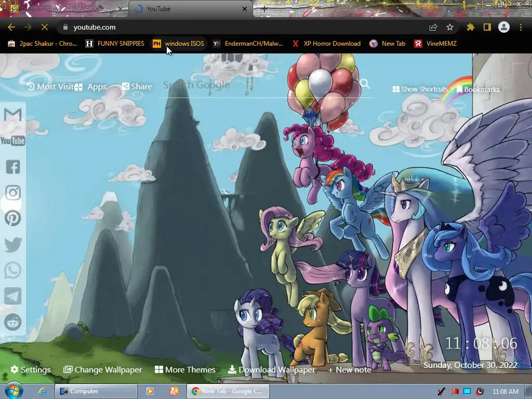Click More Themes
The width and height of the screenshot is (532, 399).
point(185,369)
